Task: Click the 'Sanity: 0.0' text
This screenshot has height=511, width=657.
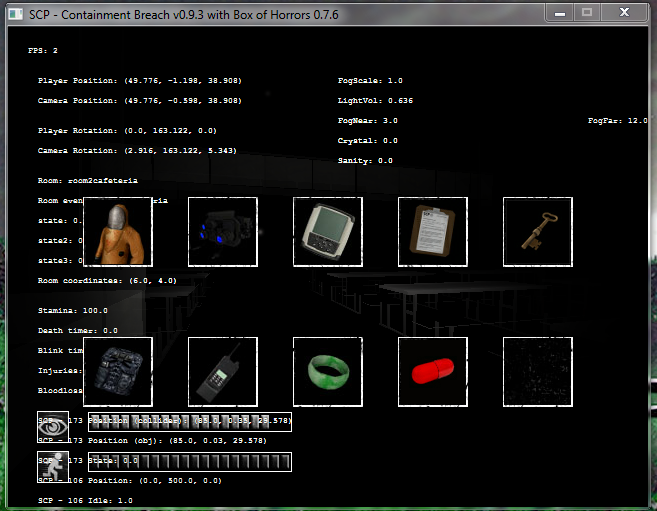Action: 365,161
